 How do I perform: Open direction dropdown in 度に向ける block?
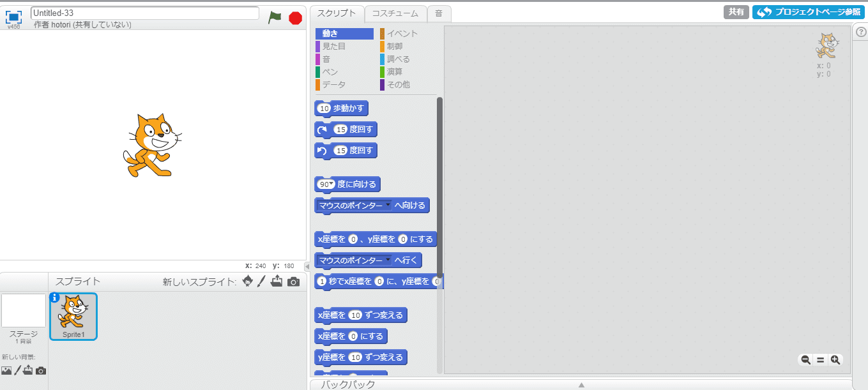(x=332, y=184)
